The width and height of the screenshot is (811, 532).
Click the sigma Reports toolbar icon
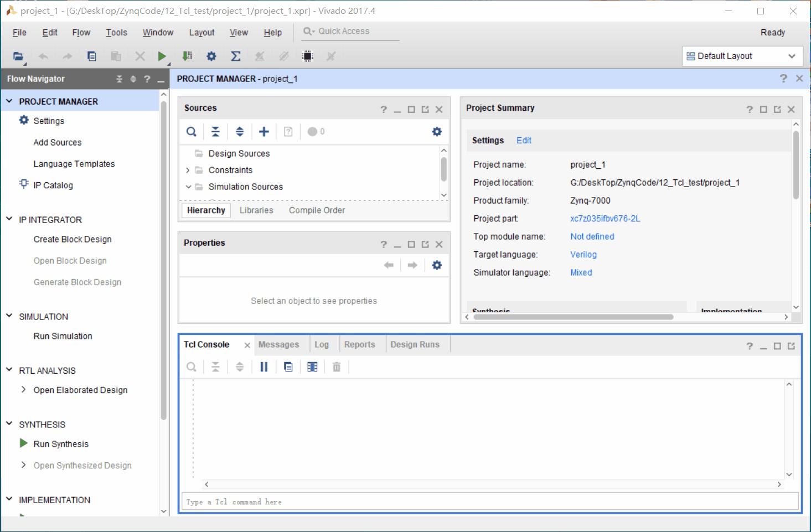pos(235,56)
